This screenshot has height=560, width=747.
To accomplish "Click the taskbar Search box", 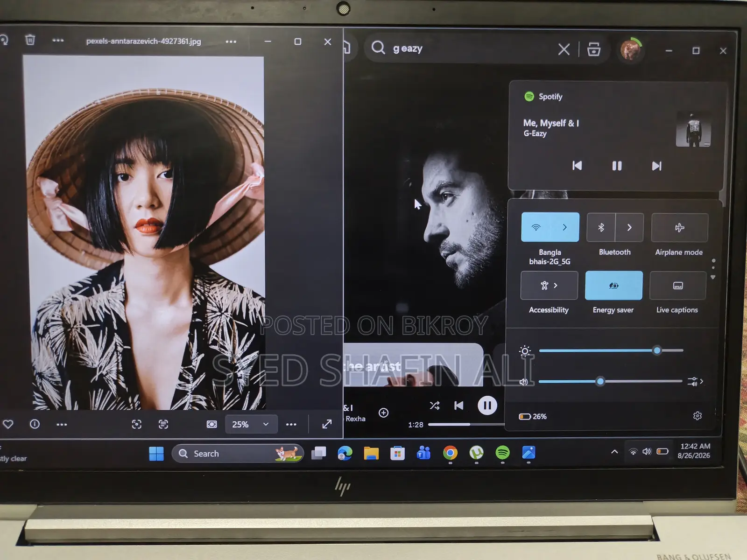I will tap(238, 454).
